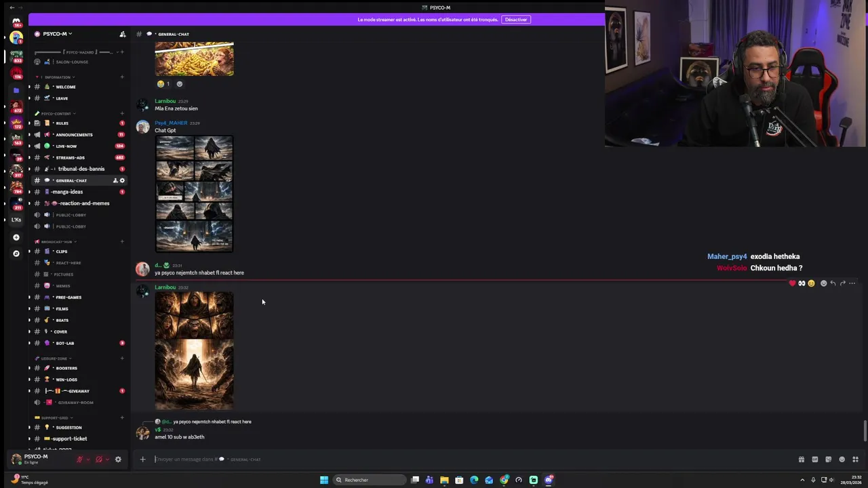Screen dimensions: 868x488
Task: Open Psy4_MAHER's Chat Gpt comic image
Action: coord(194,194)
